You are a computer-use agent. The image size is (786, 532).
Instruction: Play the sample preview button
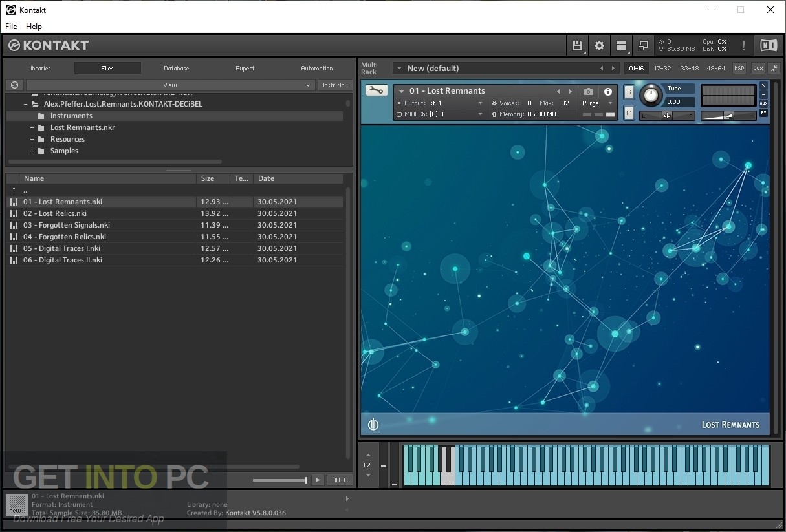pyautogui.click(x=318, y=480)
